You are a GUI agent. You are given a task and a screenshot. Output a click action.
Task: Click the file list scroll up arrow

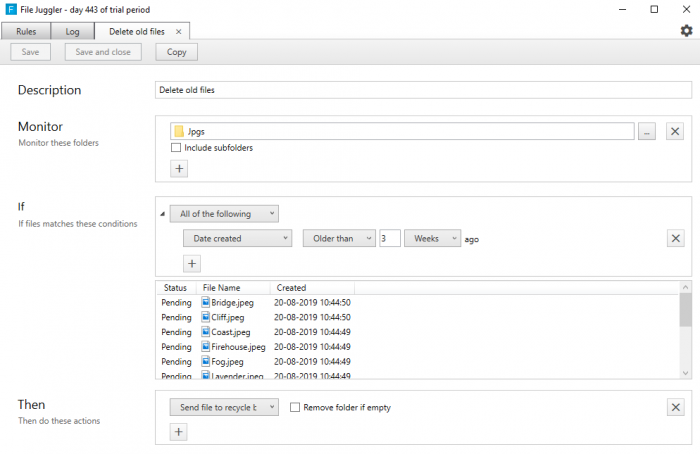685,287
